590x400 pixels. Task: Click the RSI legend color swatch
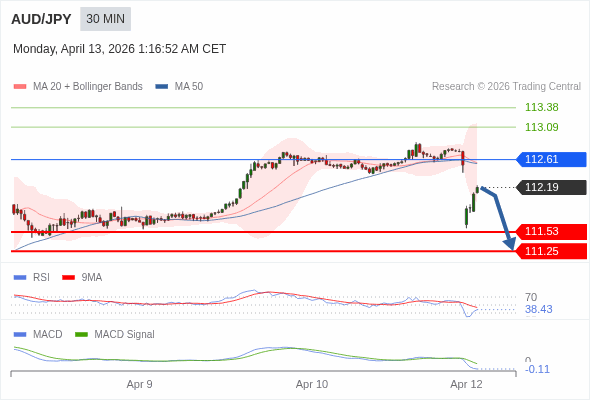click(x=20, y=278)
